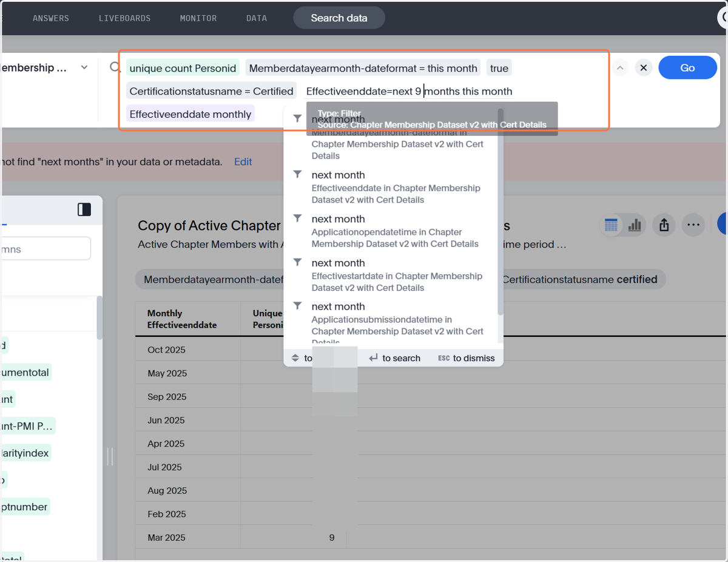Click filter icon beside Effectiveenddate suggestion

[x=297, y=174]
